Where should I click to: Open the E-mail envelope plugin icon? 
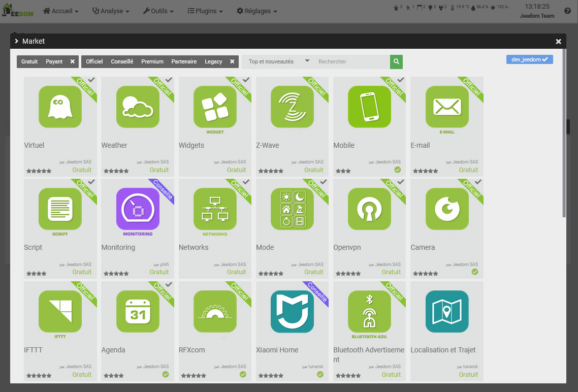pos(447,107)
